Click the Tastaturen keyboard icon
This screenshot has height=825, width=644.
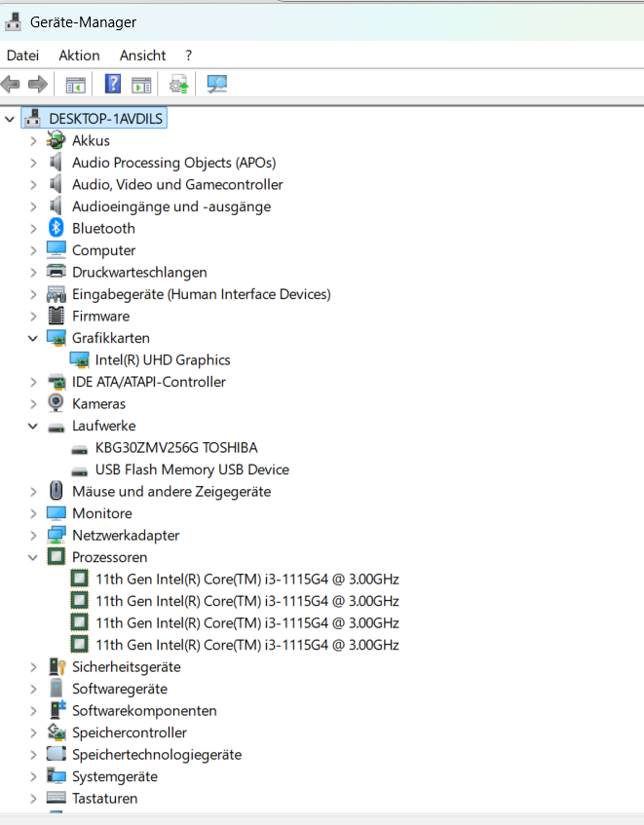coord(57,798)
